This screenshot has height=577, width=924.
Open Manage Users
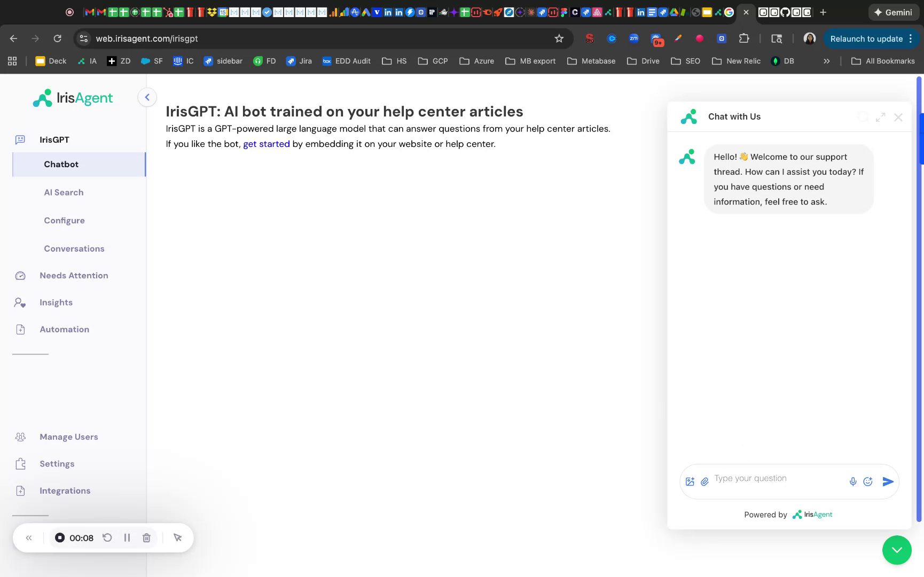pos(69,436)
